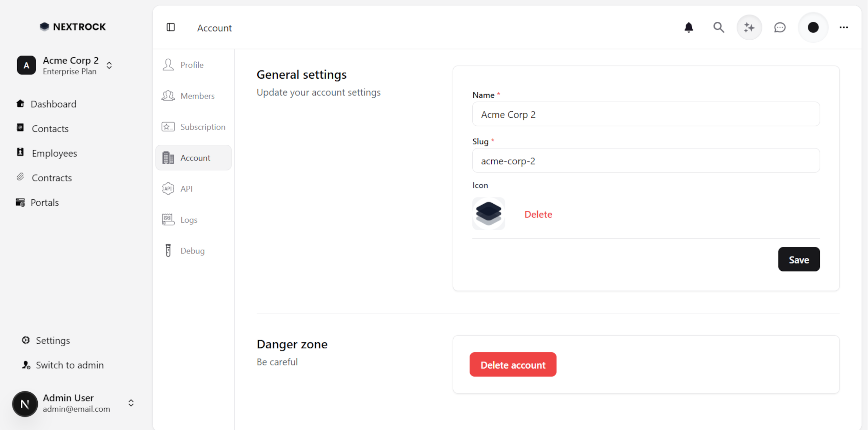Click the search magnifier icon
Image resolution: width=868 pixels, height=430 pixels.
(718, 27)
